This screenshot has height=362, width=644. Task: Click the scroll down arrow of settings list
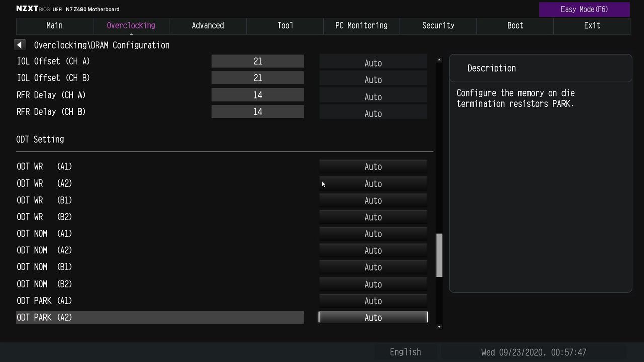439,327
